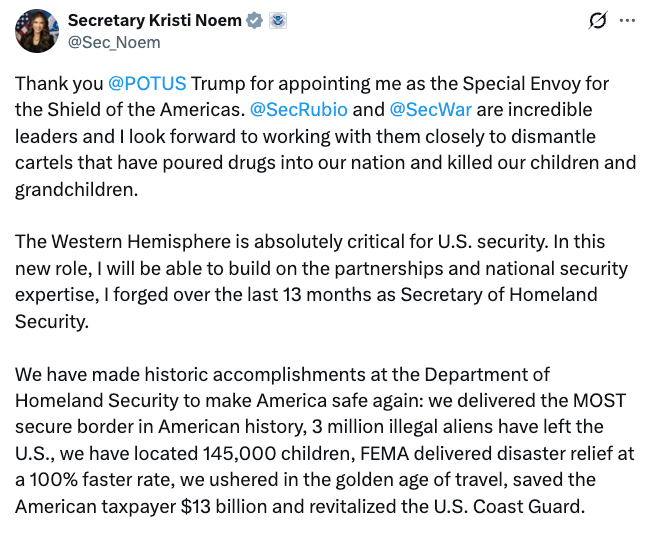The width and height of the screenshot is (649, 533).
Task: Click the government affiliation badge icon
Action: click(278, 20)
